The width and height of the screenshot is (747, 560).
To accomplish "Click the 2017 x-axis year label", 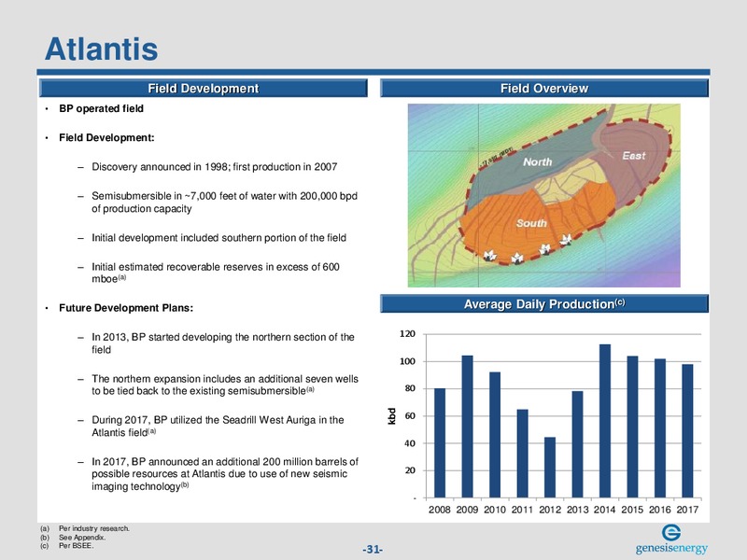I will click(x=687, y=510).
